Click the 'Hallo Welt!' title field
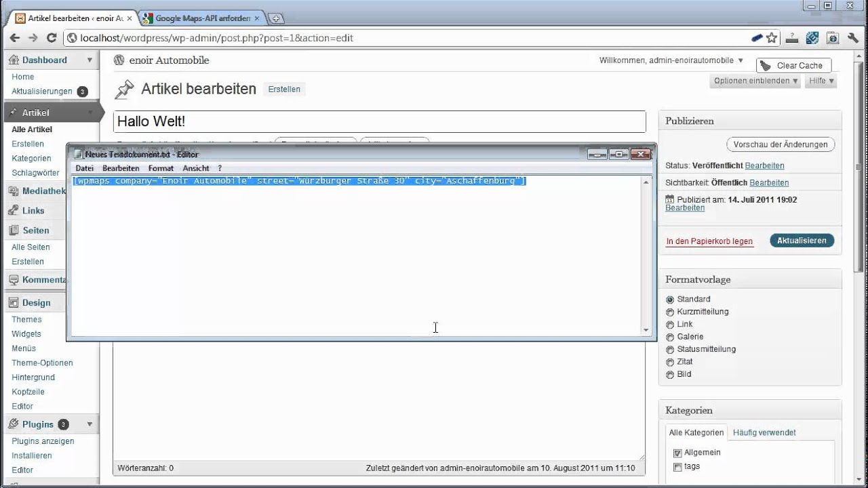The image size is (868, 488). (x=379, y=121)
